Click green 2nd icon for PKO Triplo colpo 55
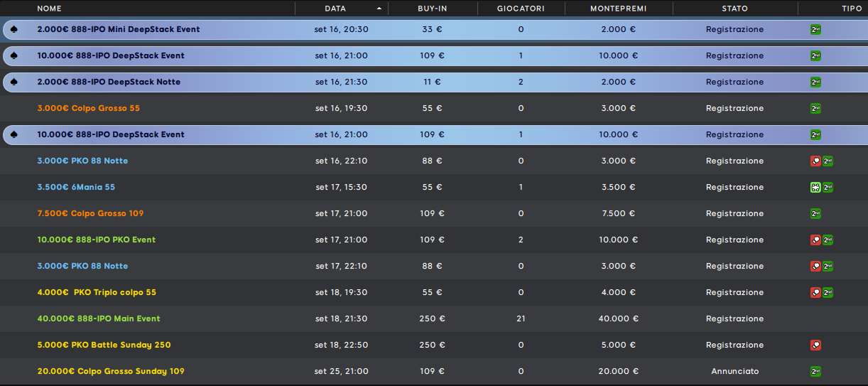The image size is (868, 386). [x=828, y=293]
